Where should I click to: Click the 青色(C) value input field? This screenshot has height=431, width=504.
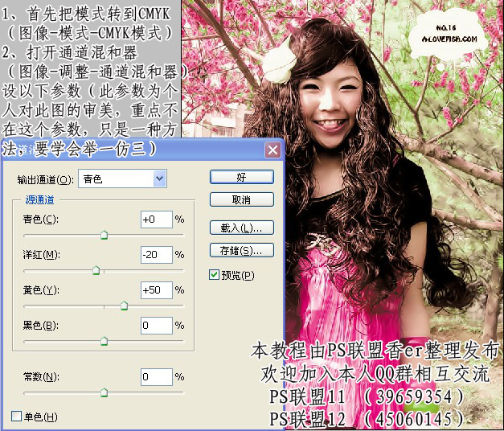coord(156,220)
